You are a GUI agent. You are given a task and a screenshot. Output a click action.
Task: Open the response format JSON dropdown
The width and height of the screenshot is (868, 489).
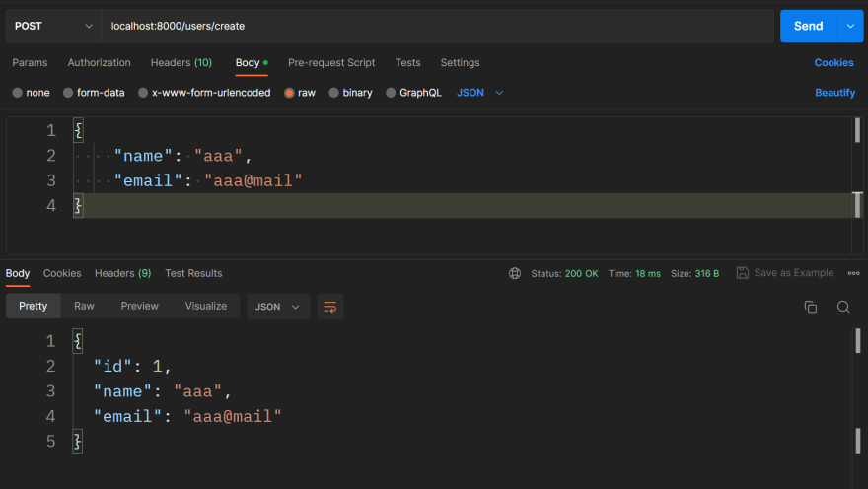point(278,307)
